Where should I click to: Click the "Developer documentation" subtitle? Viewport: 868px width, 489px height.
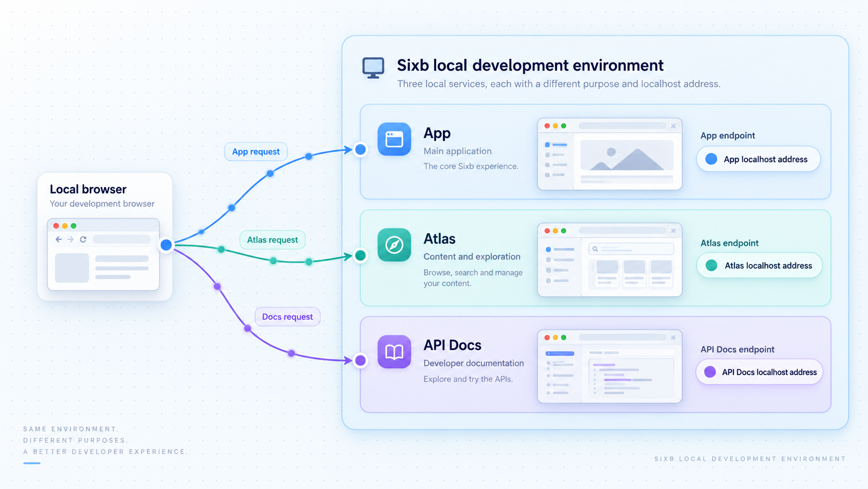click(473, 363)
